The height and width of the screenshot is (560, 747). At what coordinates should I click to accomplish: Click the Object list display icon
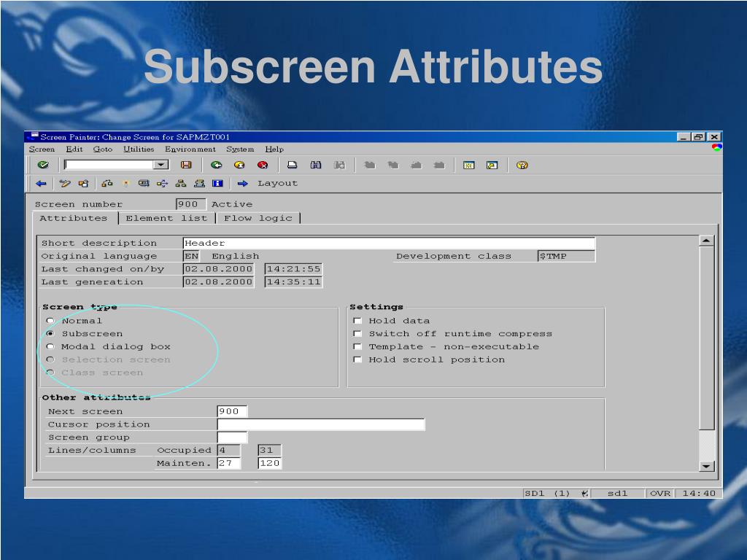[x=199, y=183]
